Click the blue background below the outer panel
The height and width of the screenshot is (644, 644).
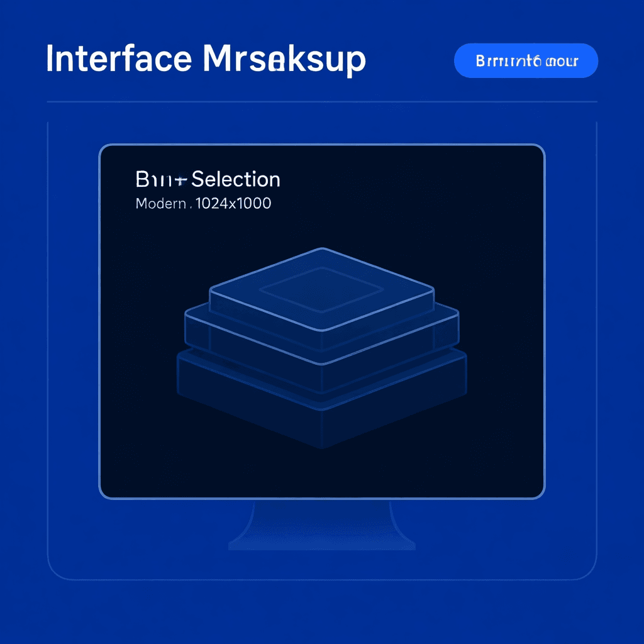pyautogui.click(x=321, y=610)
